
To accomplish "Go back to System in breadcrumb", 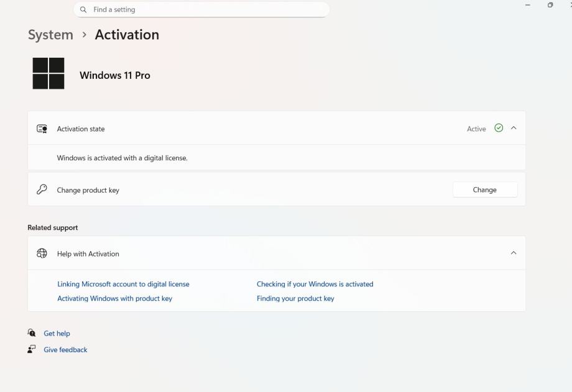I will click(x=50, y=35).
